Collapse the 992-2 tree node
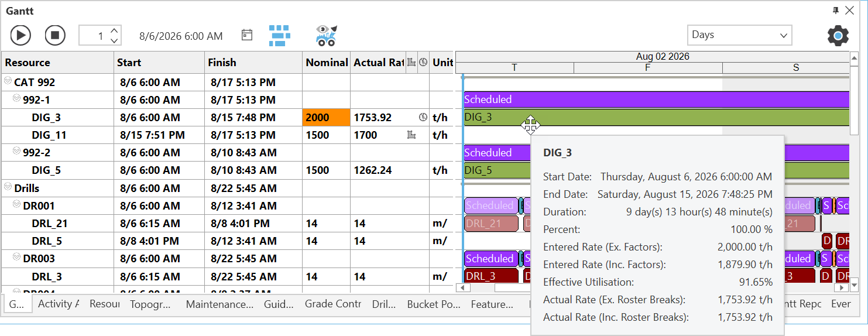Image resolution: width=868 pixels, height=336 pixels. (x=17, y=152)
